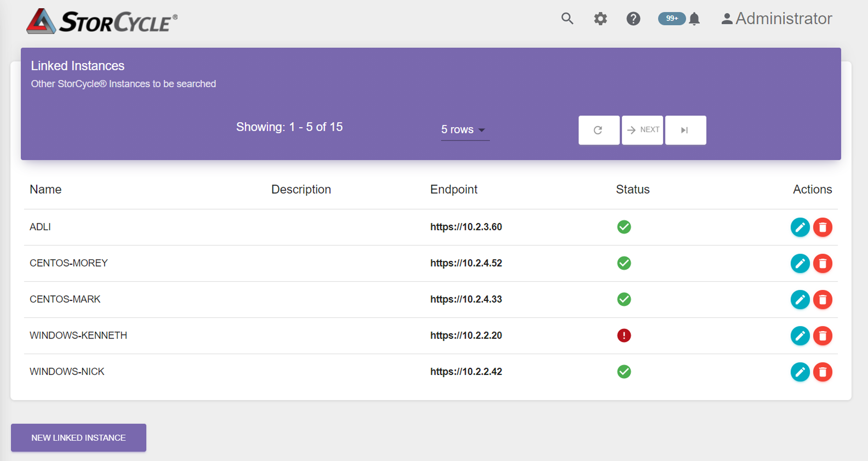Viewport: 868px width, 461px height.
Task: Click the ADLI green status check
Action: [624, 227]
